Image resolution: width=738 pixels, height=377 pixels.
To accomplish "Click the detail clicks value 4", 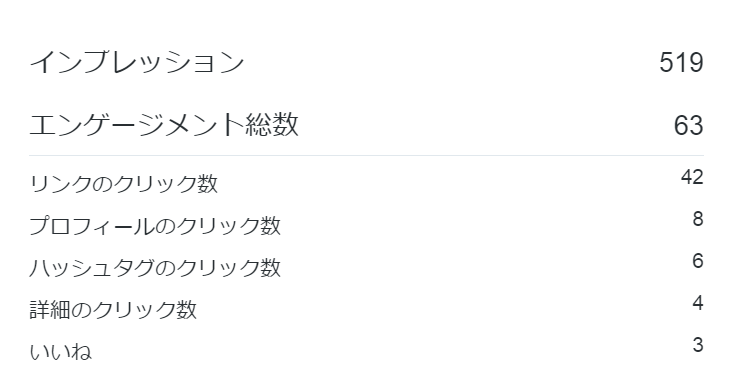I will (698, 302).
